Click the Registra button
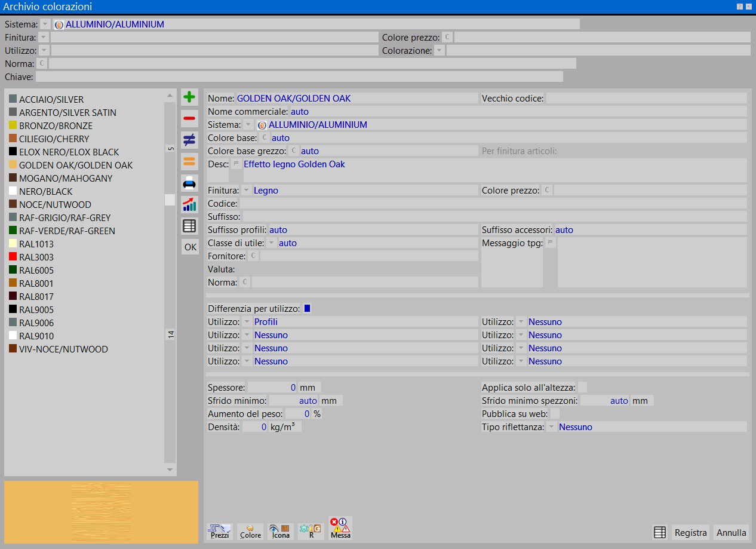Image resolution: width=756 pixels, height=549 pixels. click(690, 533)
